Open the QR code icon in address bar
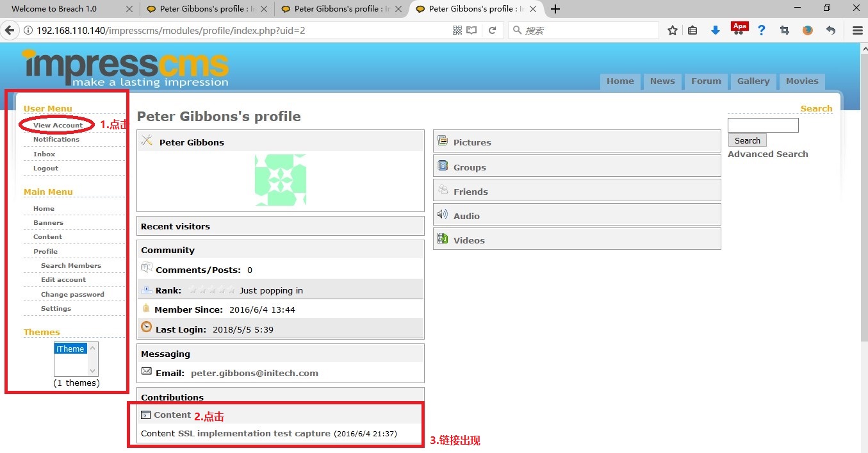 tap(457, 30)
